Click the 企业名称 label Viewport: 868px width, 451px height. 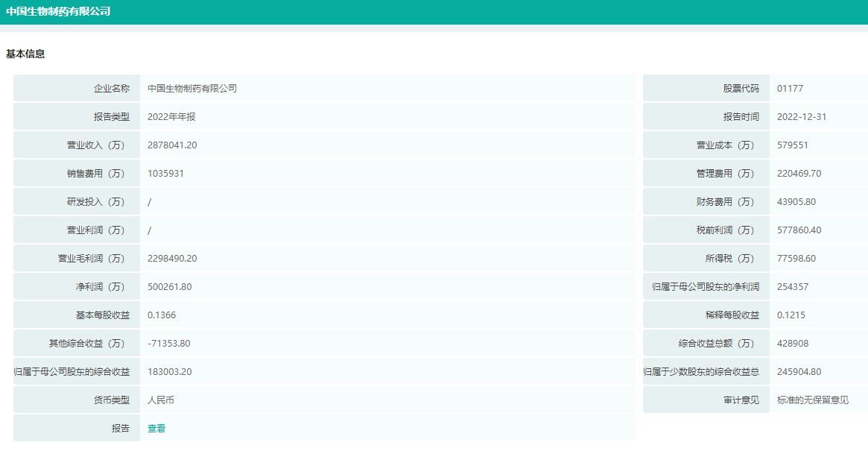click(x=112, y=88)
